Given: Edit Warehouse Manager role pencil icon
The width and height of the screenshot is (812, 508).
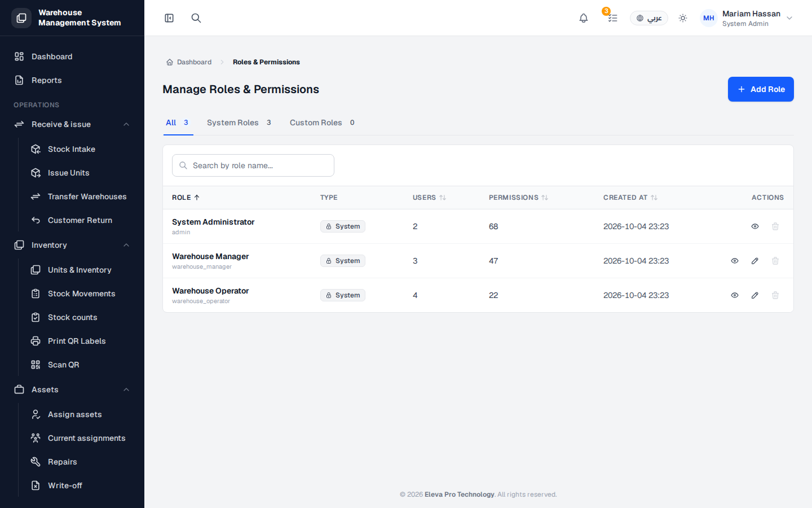Looking at the screenshot, I should click(x=755, y=261).
